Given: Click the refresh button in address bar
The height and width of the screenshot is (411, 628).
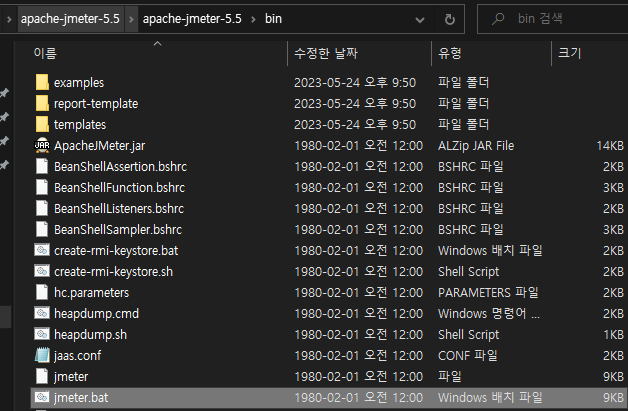Looking at the screenshot, I should [x=450, y=19].
